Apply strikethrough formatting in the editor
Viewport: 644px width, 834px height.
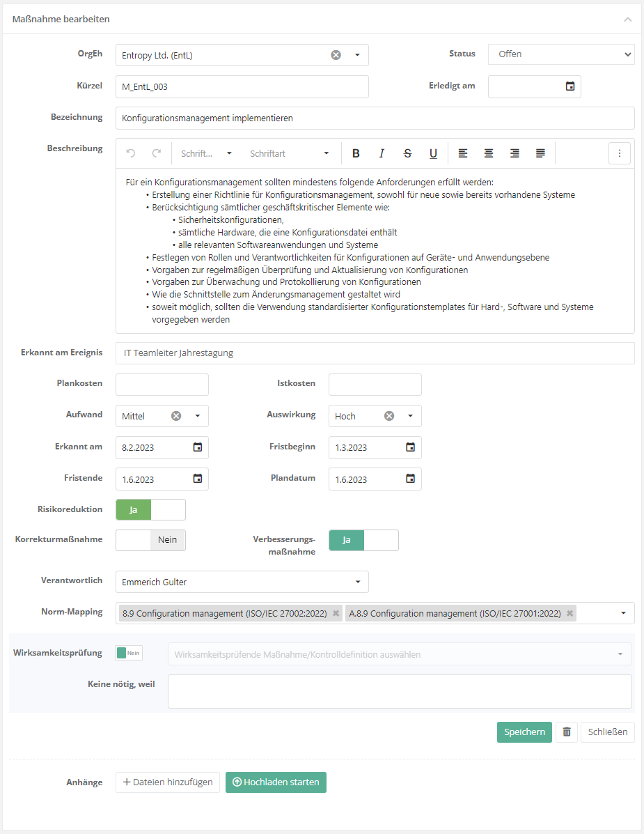pos(407,154)
